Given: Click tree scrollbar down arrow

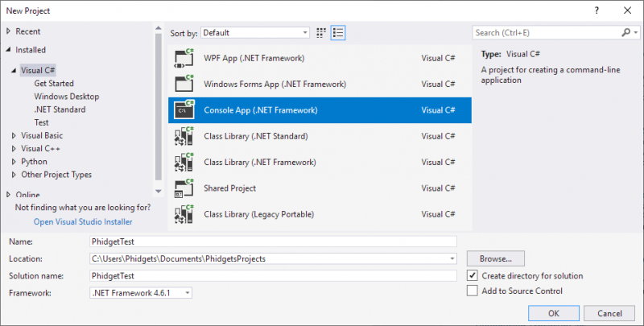Looking at the screenshot, I should (x=158, y=192).
